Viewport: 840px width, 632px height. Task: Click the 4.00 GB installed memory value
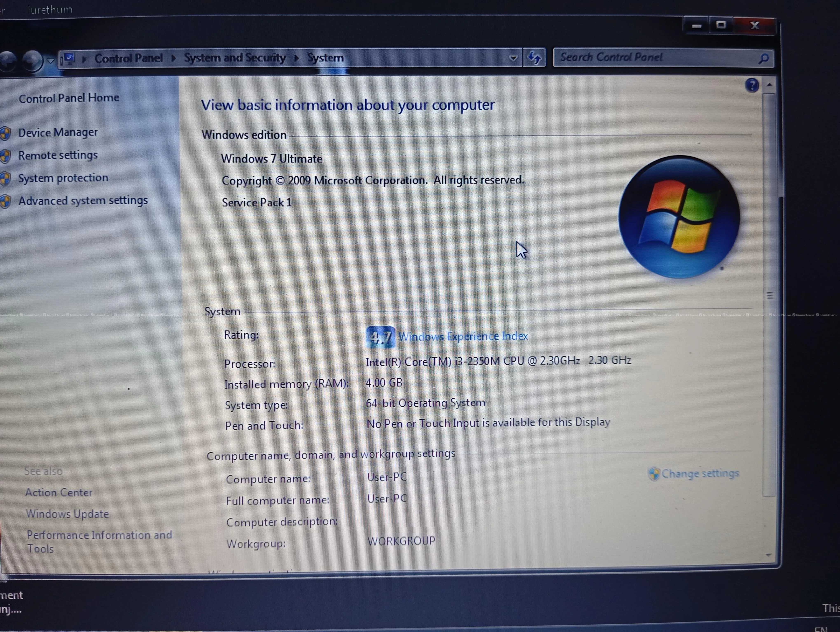(384, 382)
